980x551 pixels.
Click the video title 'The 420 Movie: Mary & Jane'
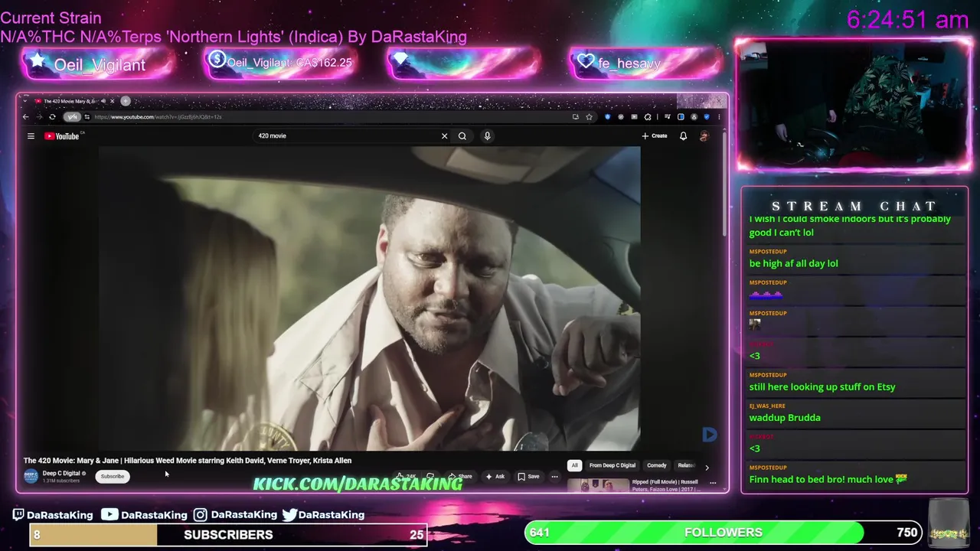(188, 461)
